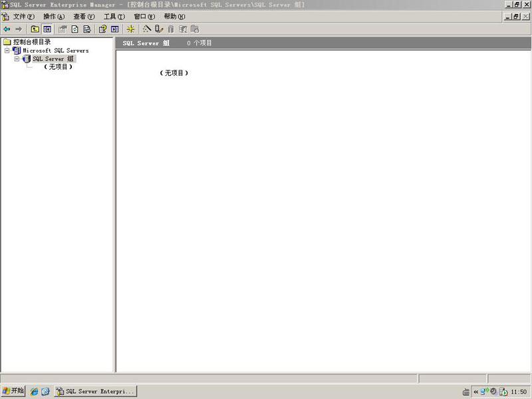Click the Up one level folder icon
Viewport: 532px width, 399px height.
tap(35, 29)
